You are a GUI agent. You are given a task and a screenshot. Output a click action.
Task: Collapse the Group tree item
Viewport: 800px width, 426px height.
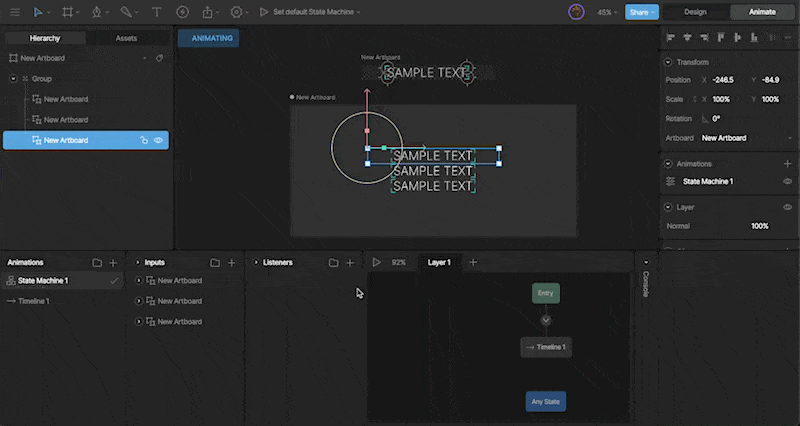coord(13,79)
